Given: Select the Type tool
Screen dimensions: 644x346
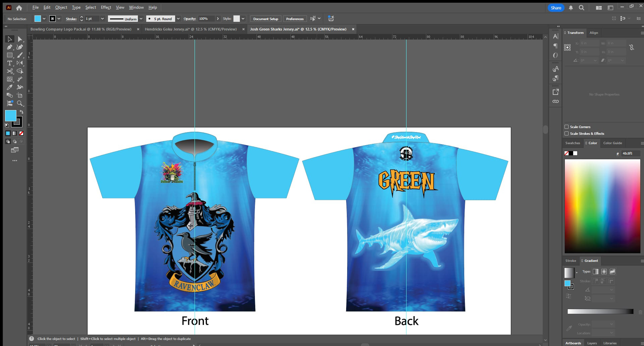Looking at the screenshot, I should (x=10, y=63).
